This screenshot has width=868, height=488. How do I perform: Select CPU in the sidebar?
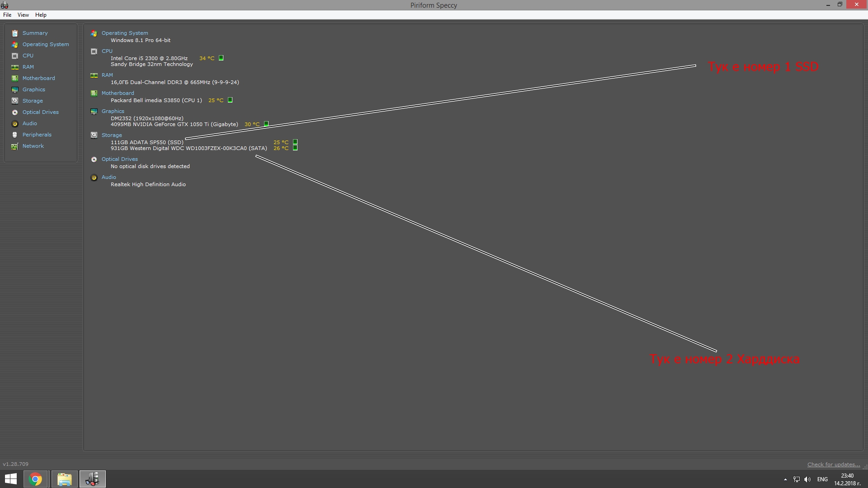[x=28, y=56]
